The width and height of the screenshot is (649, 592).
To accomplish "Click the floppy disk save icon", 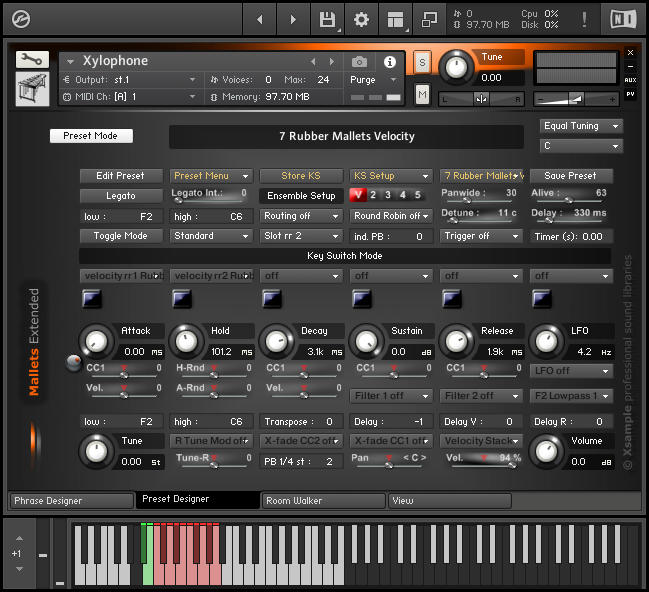I will tap(327, 19).
